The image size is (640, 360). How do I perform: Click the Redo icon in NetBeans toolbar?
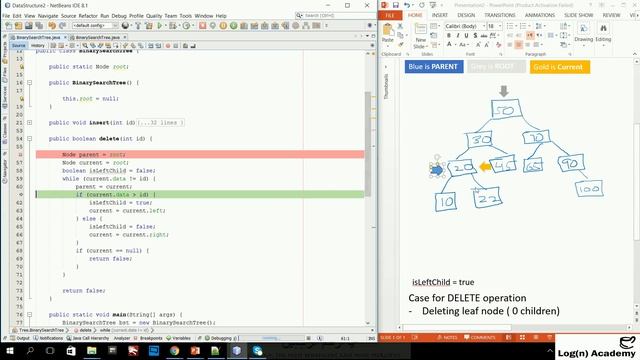click(x=62, y=26)
